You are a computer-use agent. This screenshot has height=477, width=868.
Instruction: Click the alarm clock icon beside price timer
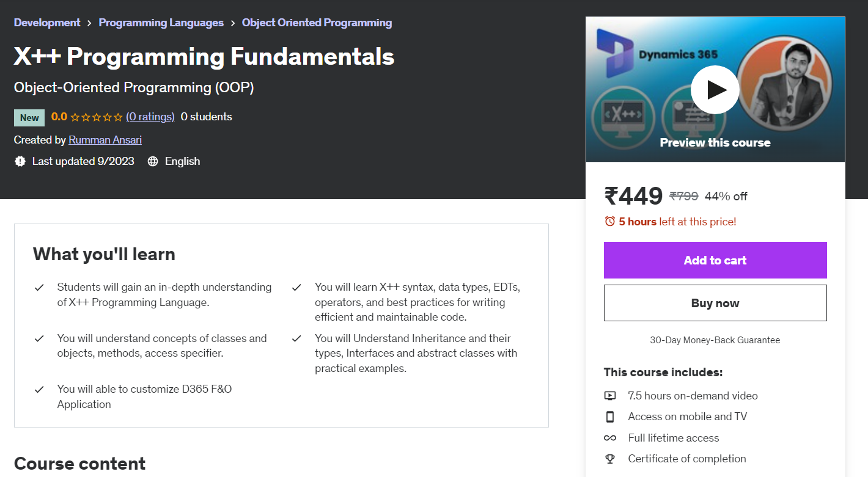(609, 222)
